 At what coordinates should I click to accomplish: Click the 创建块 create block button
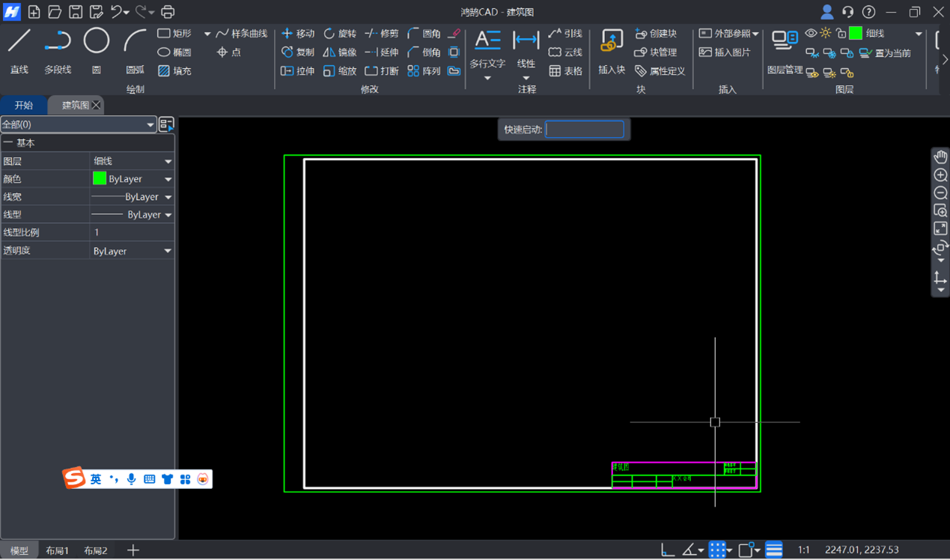(x=655, y=34)
